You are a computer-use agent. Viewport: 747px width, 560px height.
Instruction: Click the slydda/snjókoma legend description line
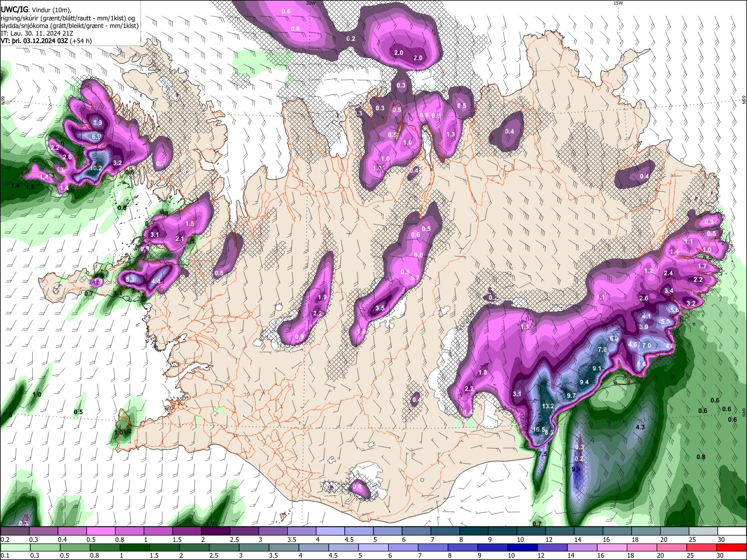69,26
